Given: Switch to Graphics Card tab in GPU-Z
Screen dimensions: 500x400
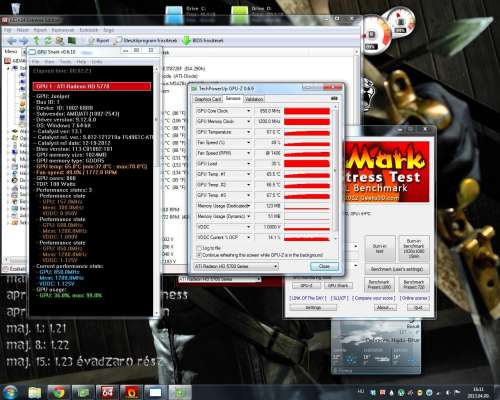Looking at the screenshot, I should (207, 99).
